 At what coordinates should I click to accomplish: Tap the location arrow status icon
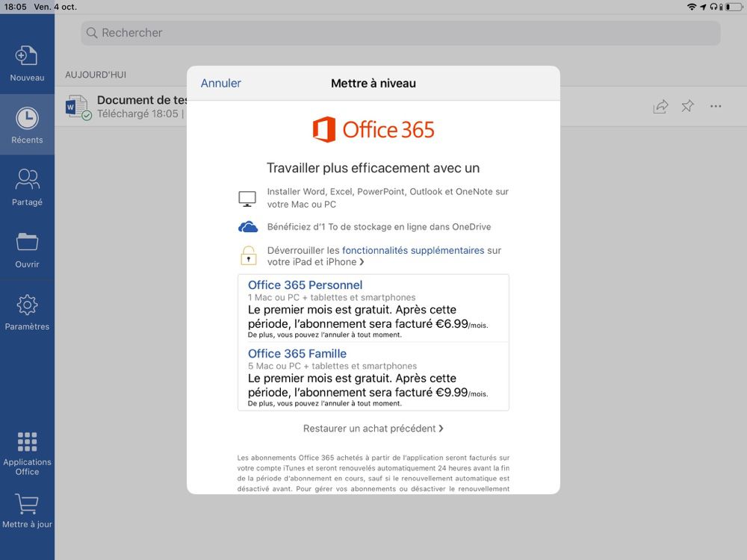[703, 7]
